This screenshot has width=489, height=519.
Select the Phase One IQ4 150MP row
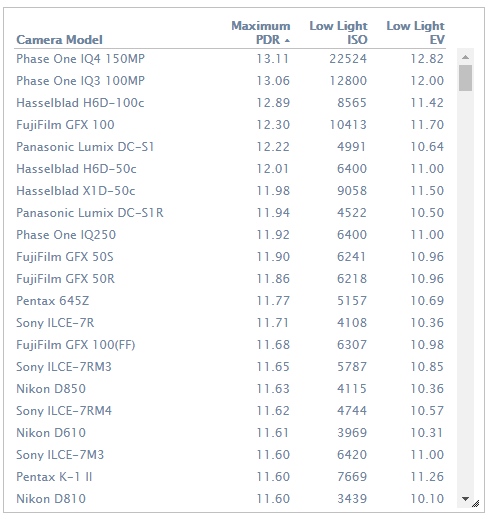pos(230,59)
